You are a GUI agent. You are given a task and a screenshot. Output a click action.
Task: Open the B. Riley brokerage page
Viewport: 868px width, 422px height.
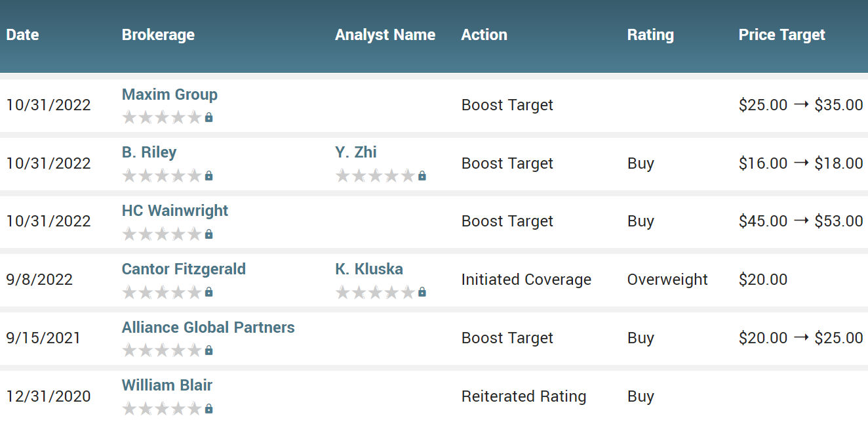149,153
